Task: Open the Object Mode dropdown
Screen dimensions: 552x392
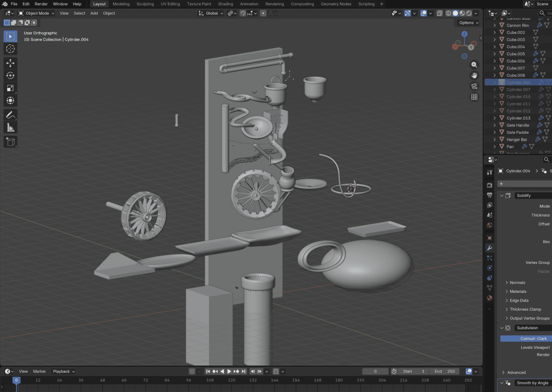Action: point(37,13)
